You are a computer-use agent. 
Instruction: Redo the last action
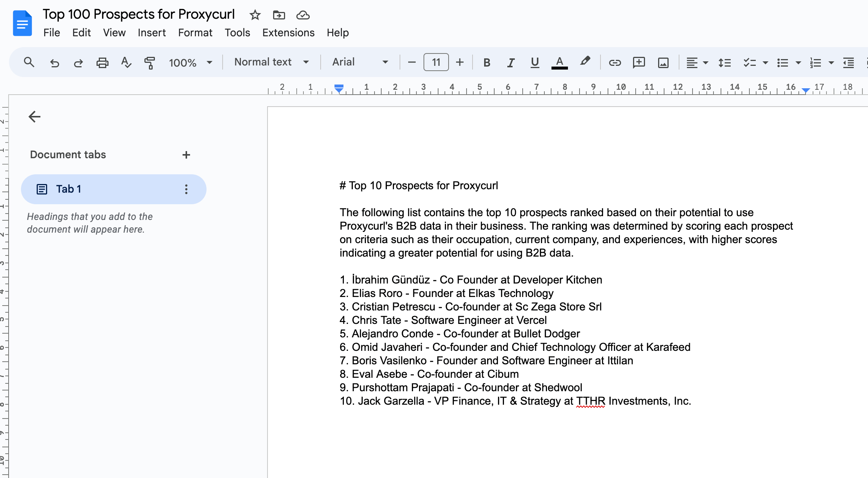[78, 62]
